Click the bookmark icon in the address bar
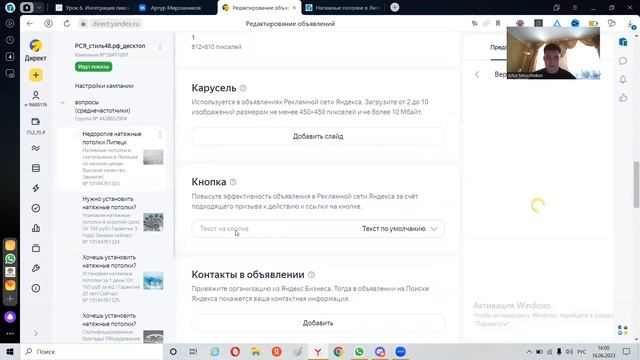The width and height of the screenshot is (640, 360). (x=498, y=24)
